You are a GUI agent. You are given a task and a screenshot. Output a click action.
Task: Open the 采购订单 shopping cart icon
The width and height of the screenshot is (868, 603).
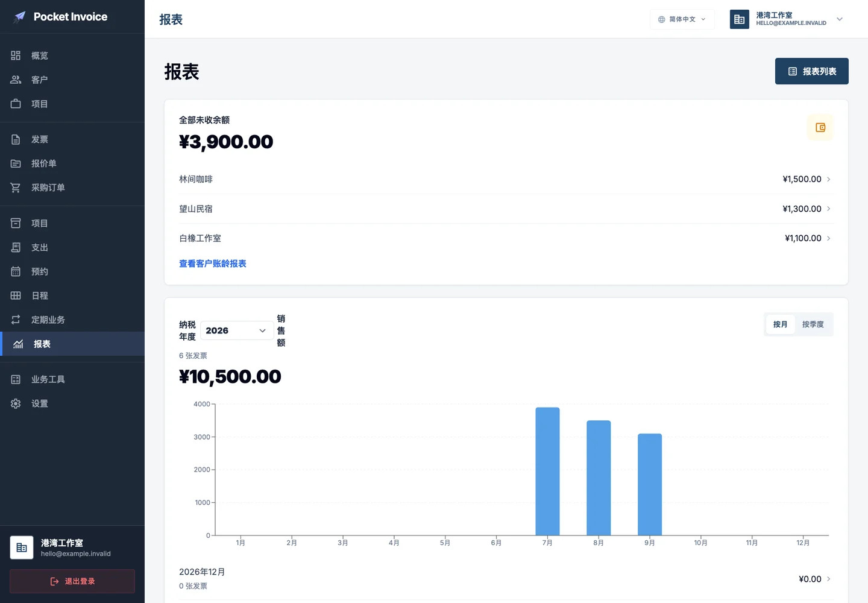(16, 188)
